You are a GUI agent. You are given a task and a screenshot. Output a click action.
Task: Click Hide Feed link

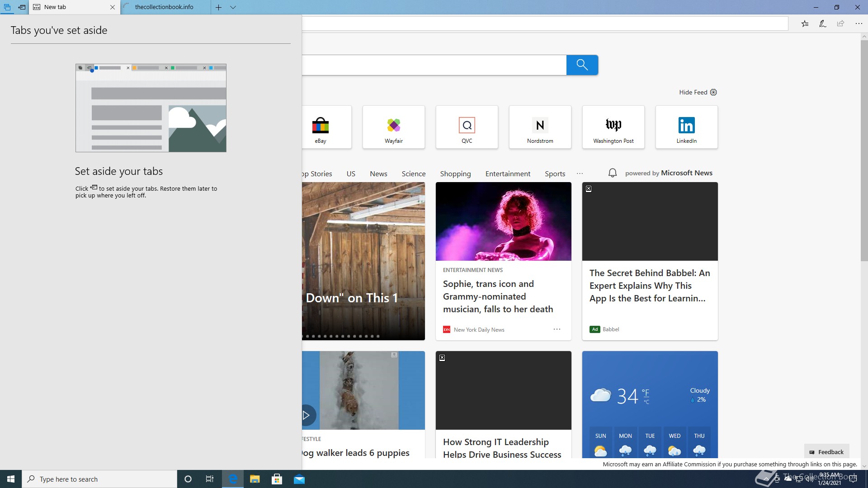(x=693, y=92)
